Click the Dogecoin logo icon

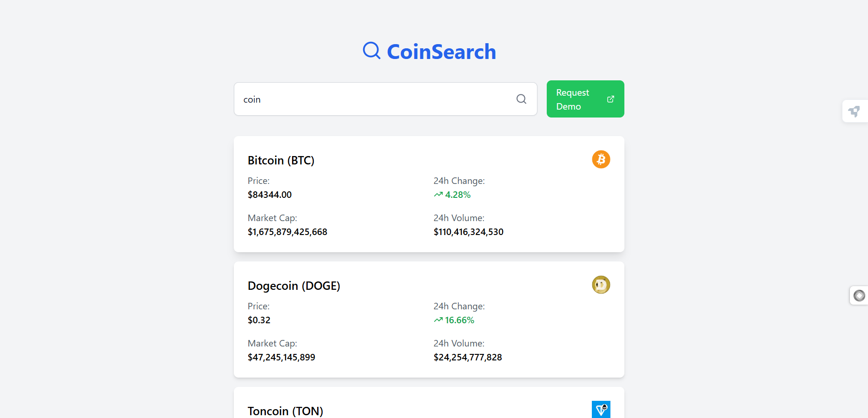point(601,285)
